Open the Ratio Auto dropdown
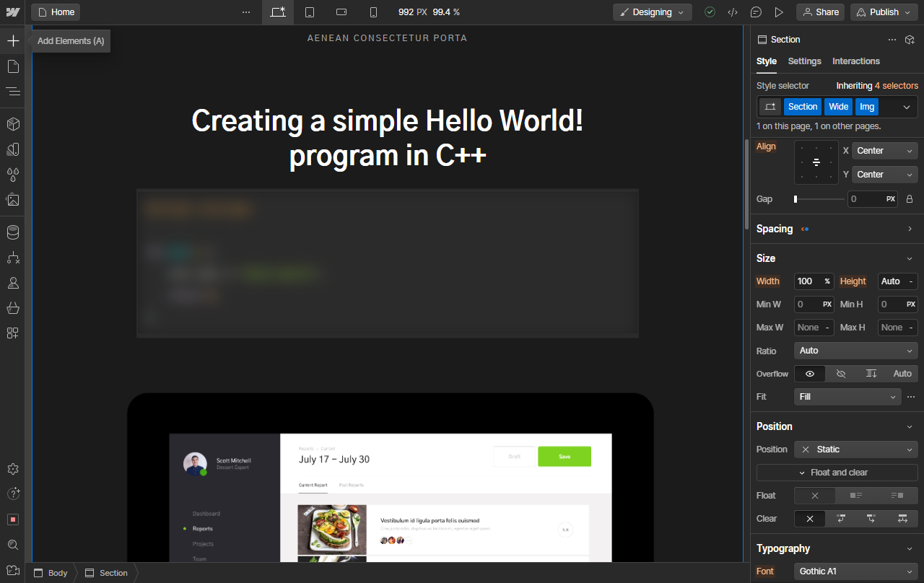The image size is (924, 583). (x=856, y=351)
